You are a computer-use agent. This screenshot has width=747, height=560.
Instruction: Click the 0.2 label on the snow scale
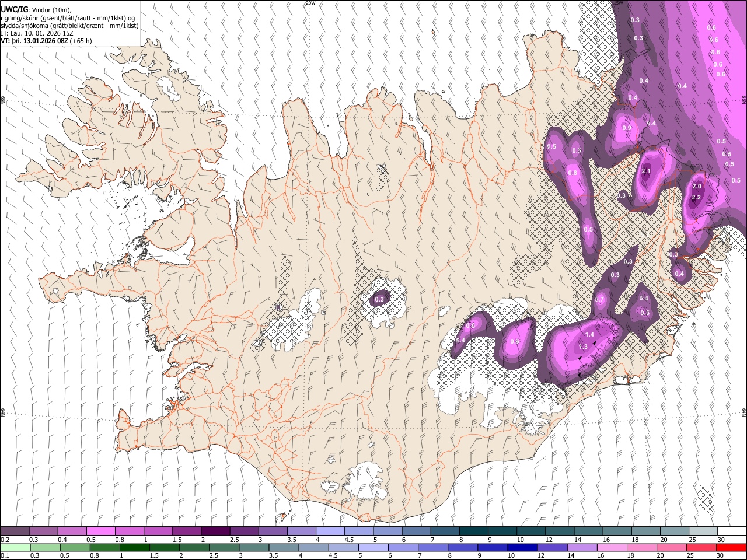pyautogui.click(x=5, y=540)
